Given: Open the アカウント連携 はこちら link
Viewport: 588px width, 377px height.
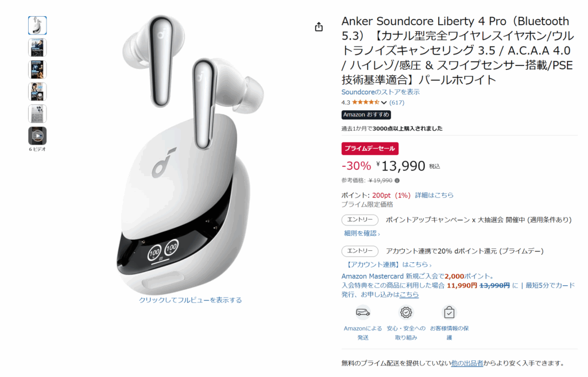Looking at the screenshot, I should 388,264.
